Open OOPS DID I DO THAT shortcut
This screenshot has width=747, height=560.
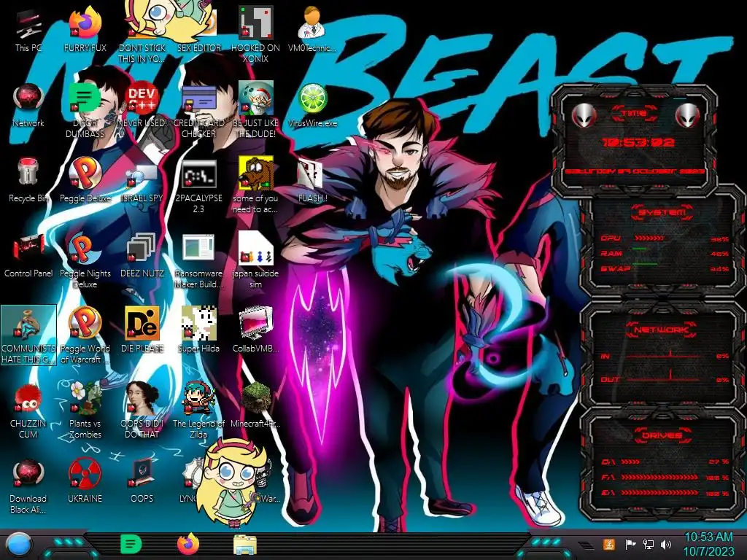click(x=142, y=411)
